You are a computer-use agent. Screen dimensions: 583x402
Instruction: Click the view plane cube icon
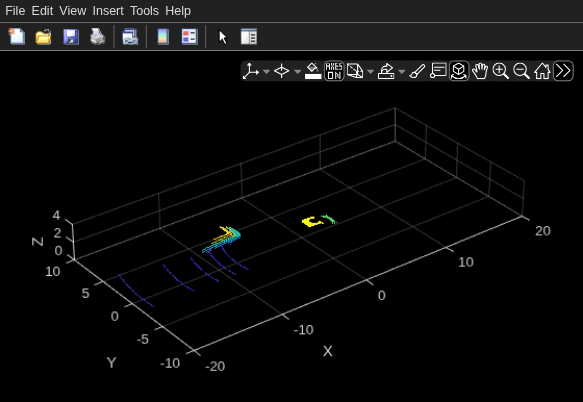pyautogui.click(x=355, y=71)
